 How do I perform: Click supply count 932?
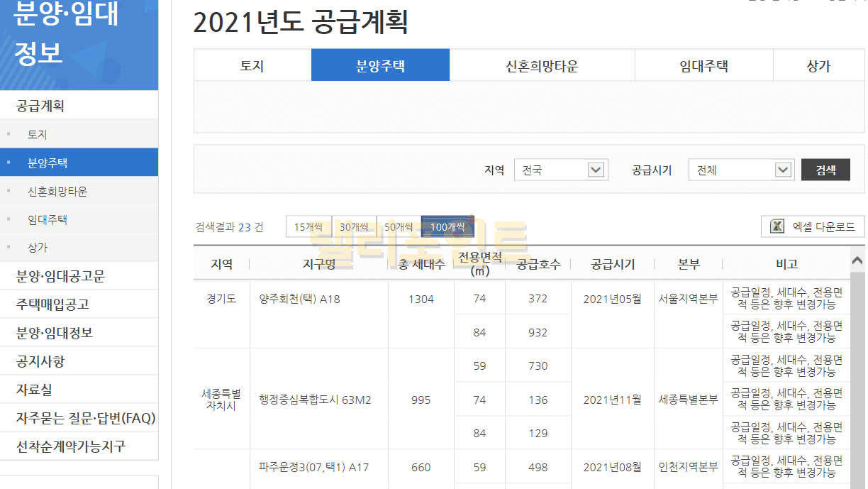(538, 332)
